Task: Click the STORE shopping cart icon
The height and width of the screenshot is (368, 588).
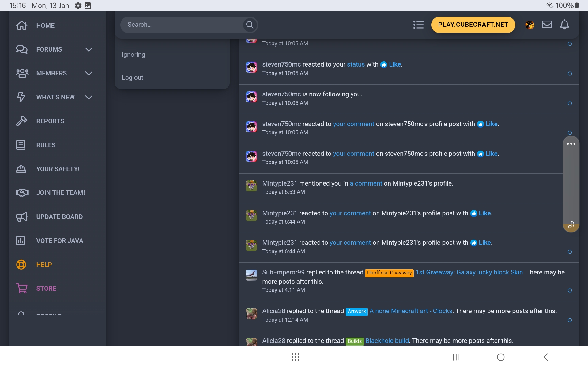Action: (22, 289)
